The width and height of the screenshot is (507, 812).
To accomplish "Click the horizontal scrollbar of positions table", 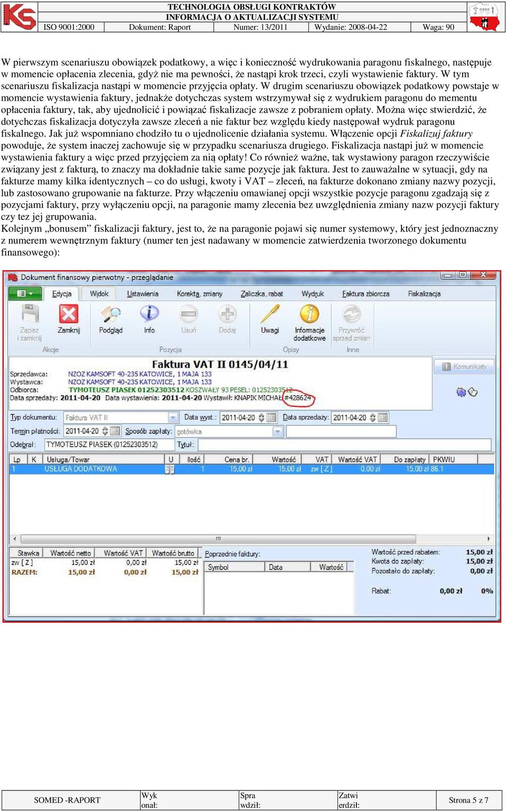I will pyautogui.click(x=218, y=539).
